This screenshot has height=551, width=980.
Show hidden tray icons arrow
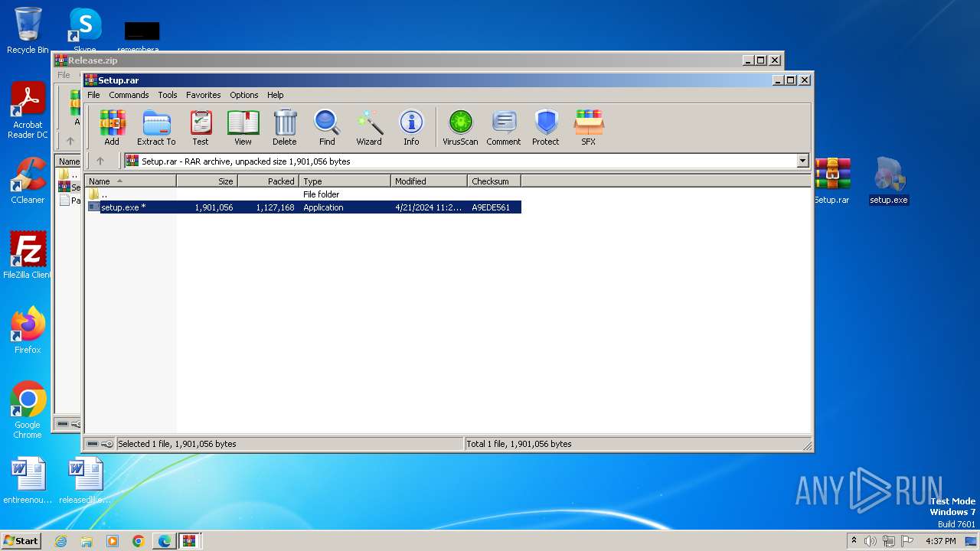854,541
